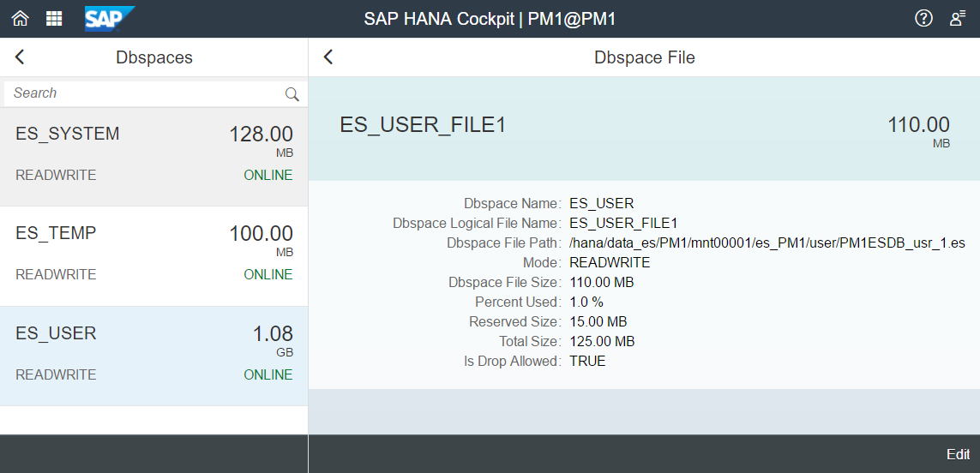Select the ES_SYSTEM dbspace entry

(x=153, y=157)
